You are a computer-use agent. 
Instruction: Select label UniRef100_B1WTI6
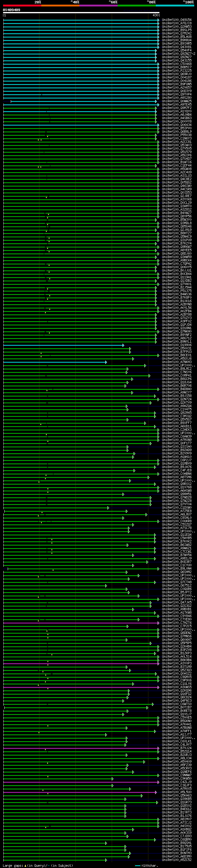176,162
